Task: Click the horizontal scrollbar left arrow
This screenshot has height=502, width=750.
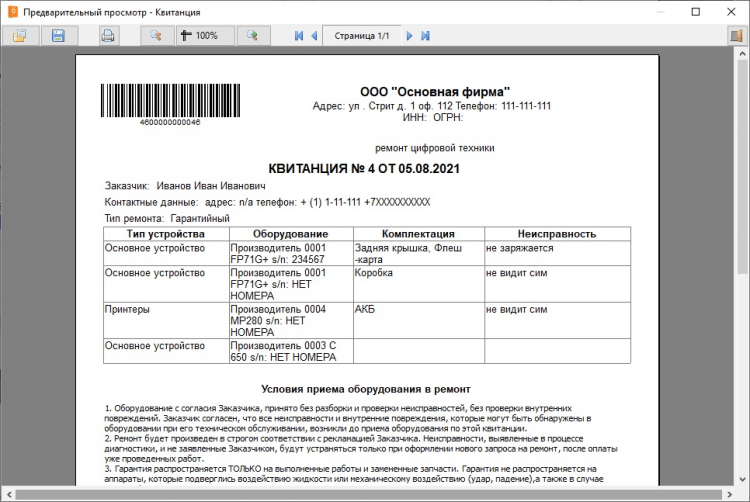Action: point(9,494)
